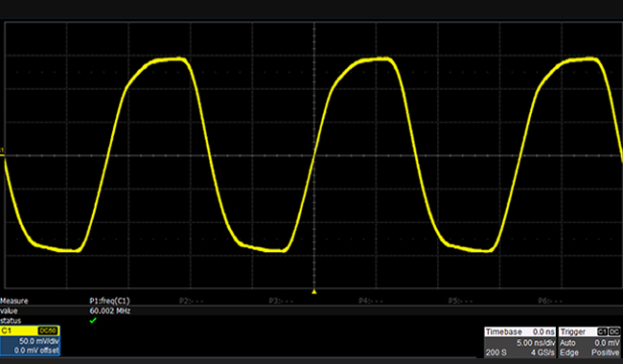Select the empty P6 measurement slot
Screen dimensions: 623x364
click(550, 301)
